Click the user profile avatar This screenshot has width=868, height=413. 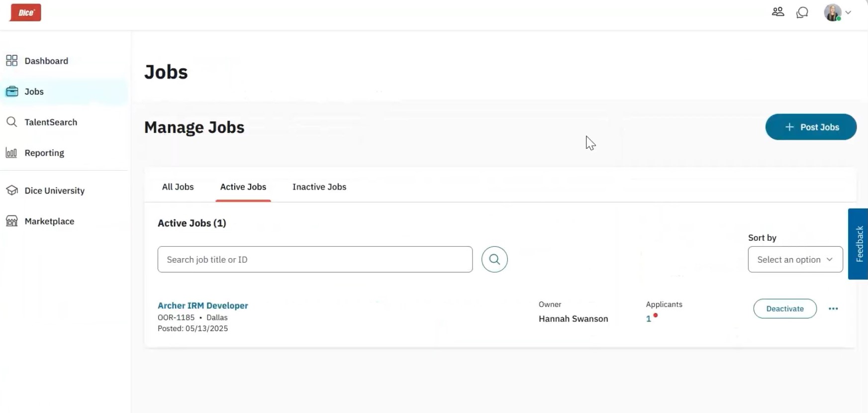833,12
